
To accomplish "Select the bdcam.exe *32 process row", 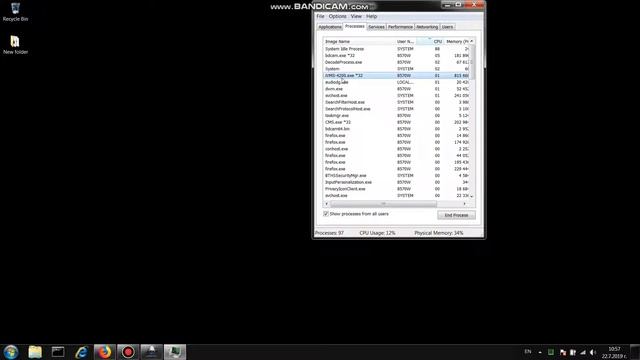I will (x=396, y=56).
